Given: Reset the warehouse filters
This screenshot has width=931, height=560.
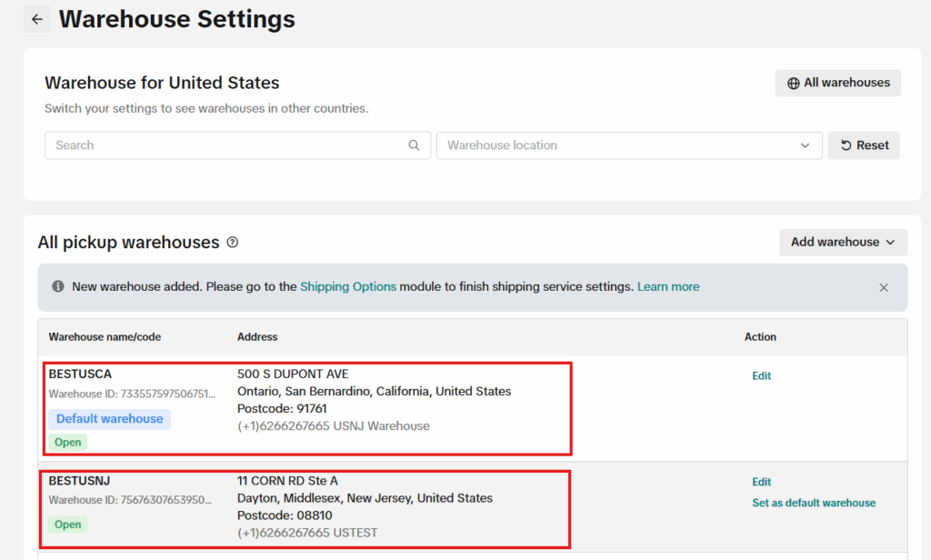Looking at the screenshot, I should [864, 145].
